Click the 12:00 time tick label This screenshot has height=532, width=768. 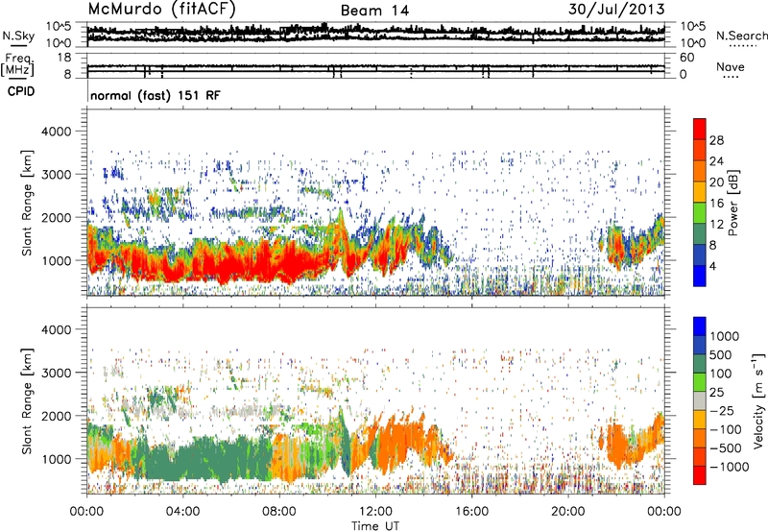tap(375, 512)
